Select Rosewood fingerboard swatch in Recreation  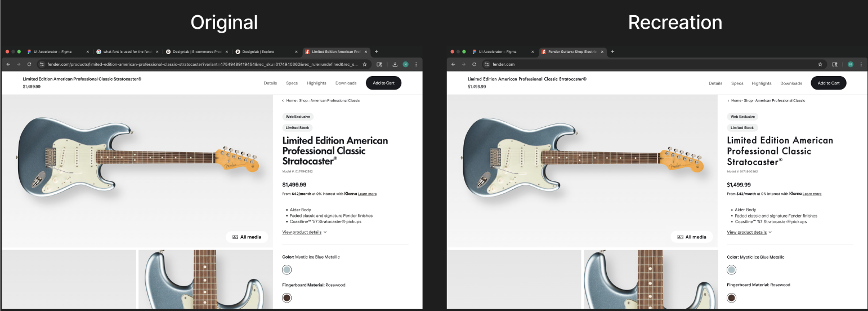click(732, 297)
